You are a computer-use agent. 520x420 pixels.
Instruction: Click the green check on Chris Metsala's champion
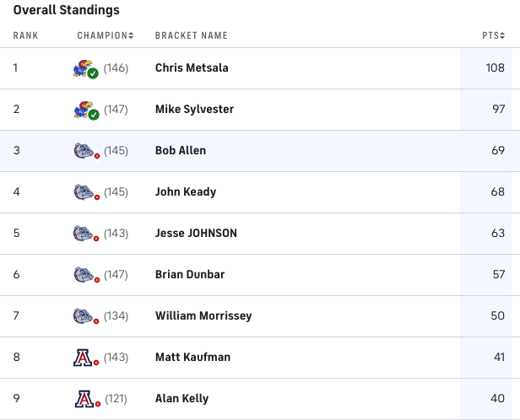pos(93,73)
